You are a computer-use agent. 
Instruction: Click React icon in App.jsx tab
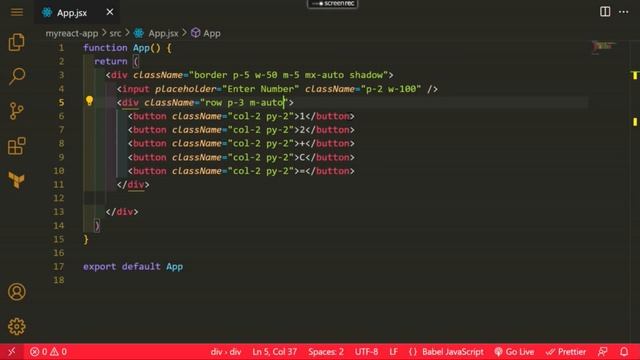tap(47, 13)
